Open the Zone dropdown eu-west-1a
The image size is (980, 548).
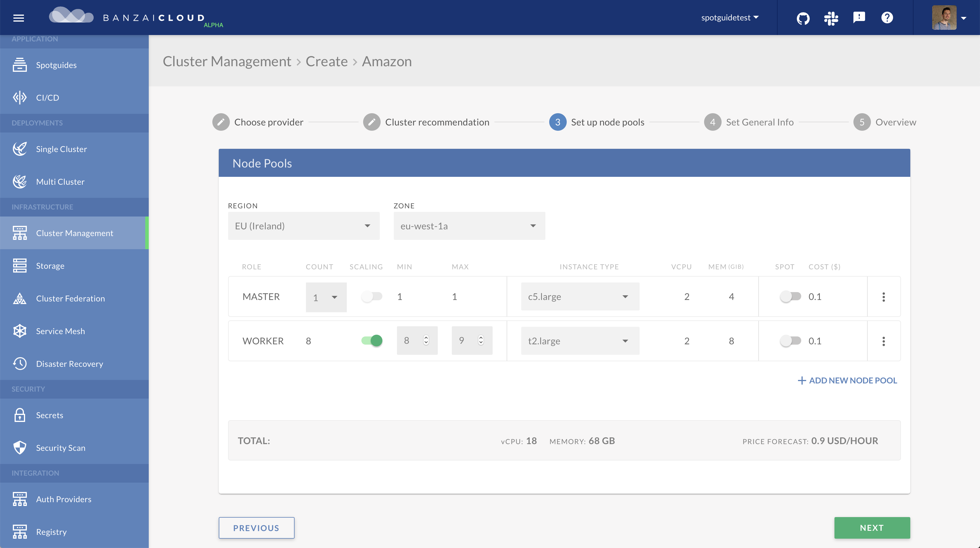[469, 226]
